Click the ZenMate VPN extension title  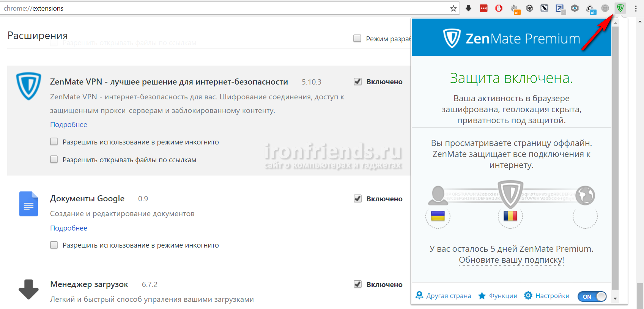coord(169,82)
